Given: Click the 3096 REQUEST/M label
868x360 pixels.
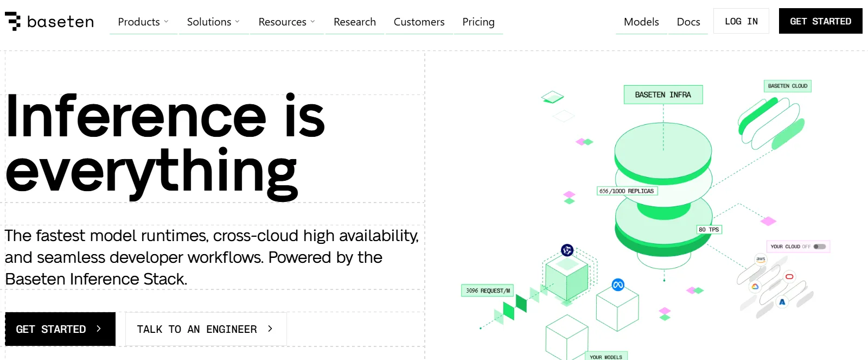Looking at the screenshot, I should click(488, 290).
